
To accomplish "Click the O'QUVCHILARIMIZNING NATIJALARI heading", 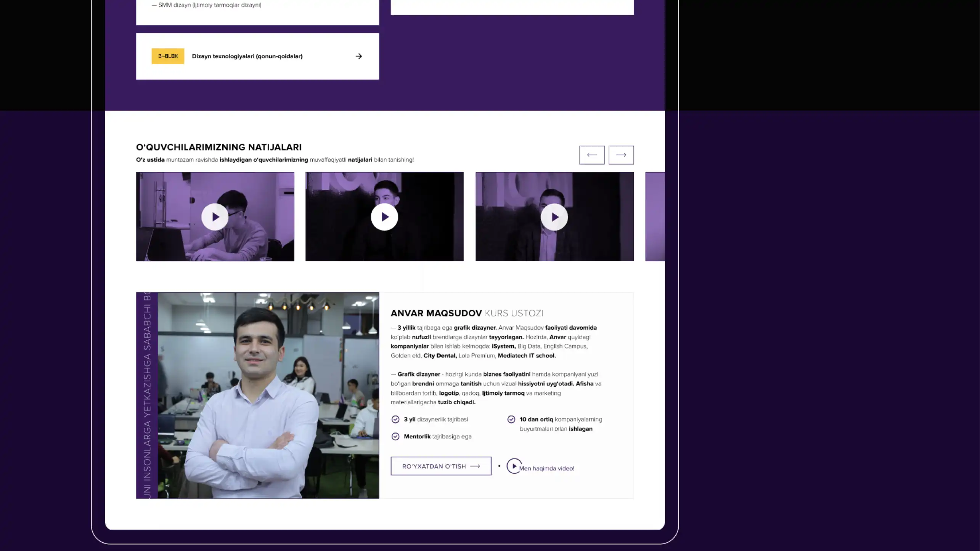I will [x=218, y=147].
